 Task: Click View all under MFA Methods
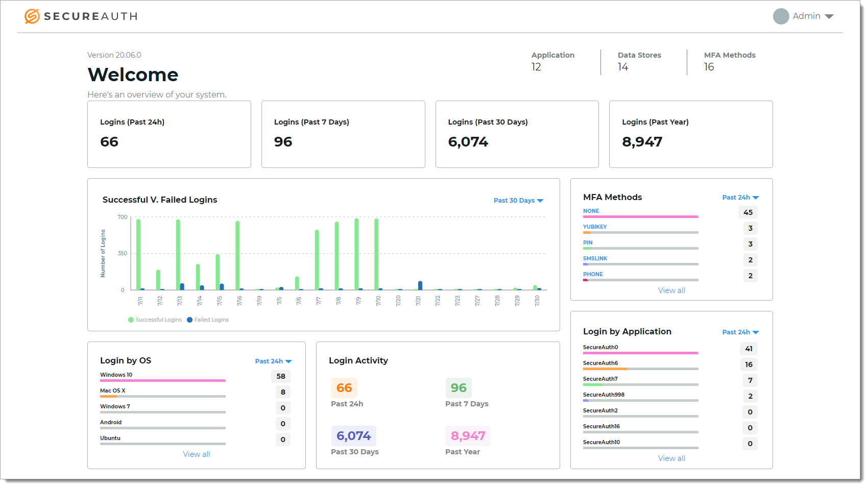(x=671, y=290)
